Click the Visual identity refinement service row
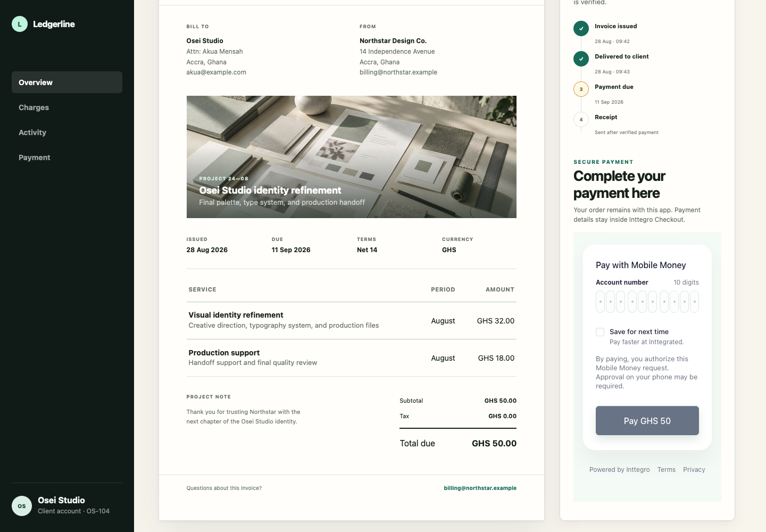The height and width of the screenshot is (532, 766). click(x=352, y=321)
